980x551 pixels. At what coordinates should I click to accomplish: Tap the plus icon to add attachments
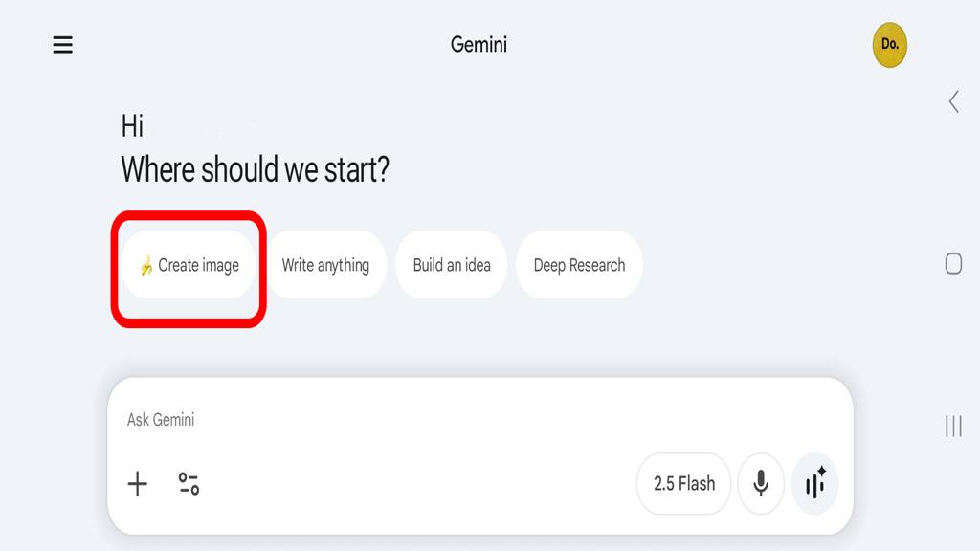(138, 484)
